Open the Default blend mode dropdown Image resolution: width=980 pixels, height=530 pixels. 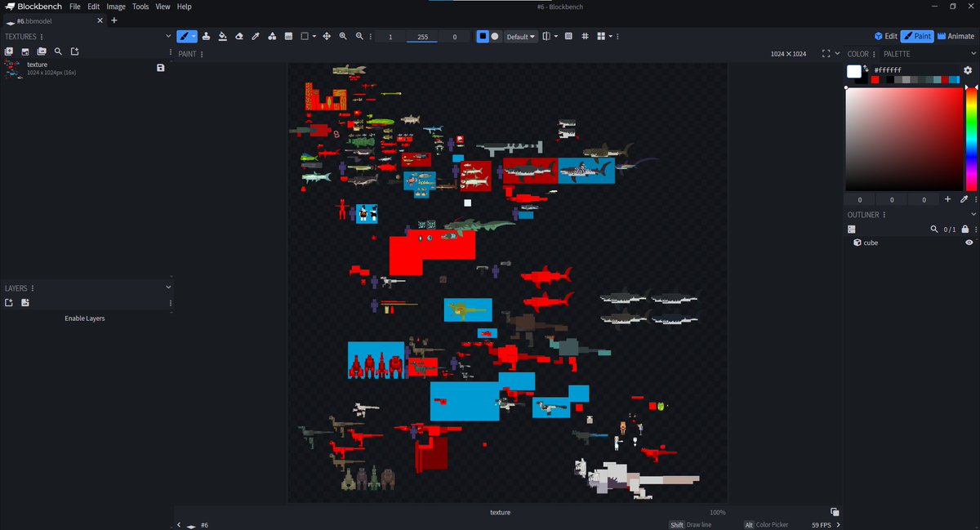point(521,37)
